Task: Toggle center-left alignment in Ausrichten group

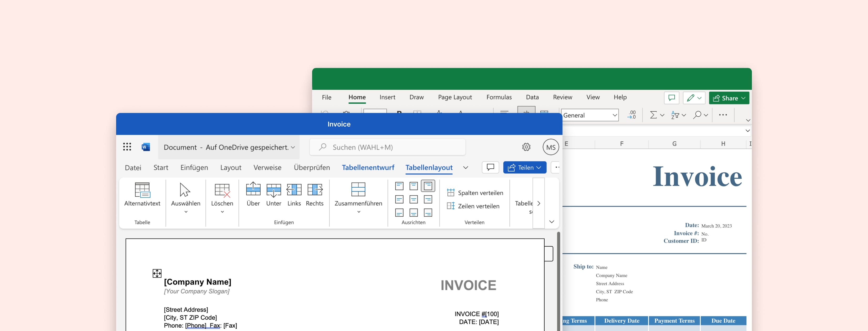Action: coord(400,200)
